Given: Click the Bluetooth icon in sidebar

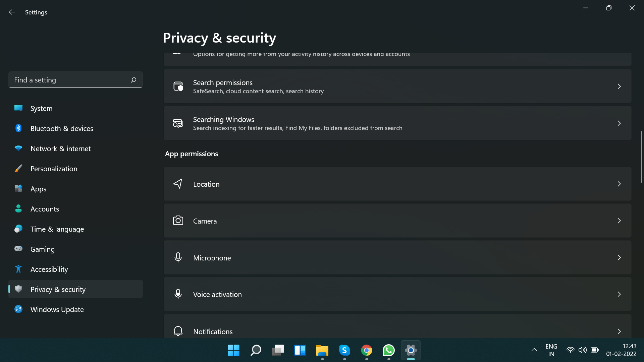Looking at the screenshot, I should pyautogui.click(x=18, y=128).
